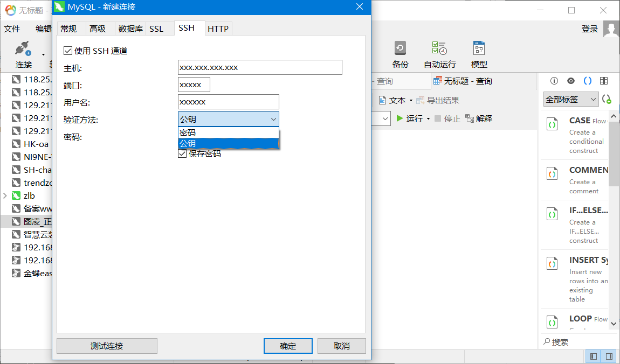Uncheck the Use SSH tunnel checkbox
Image resolution: width=620 pixels, height=364 pixels.
[68, 51]
